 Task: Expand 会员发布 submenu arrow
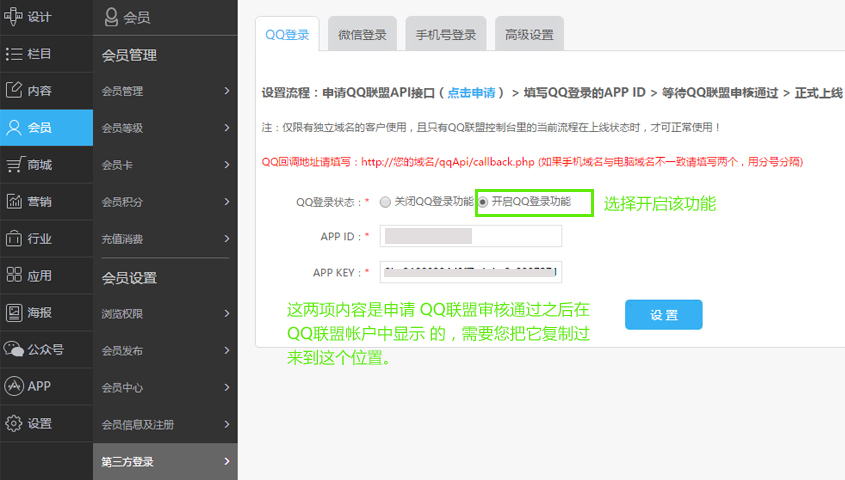pos(227,350)
